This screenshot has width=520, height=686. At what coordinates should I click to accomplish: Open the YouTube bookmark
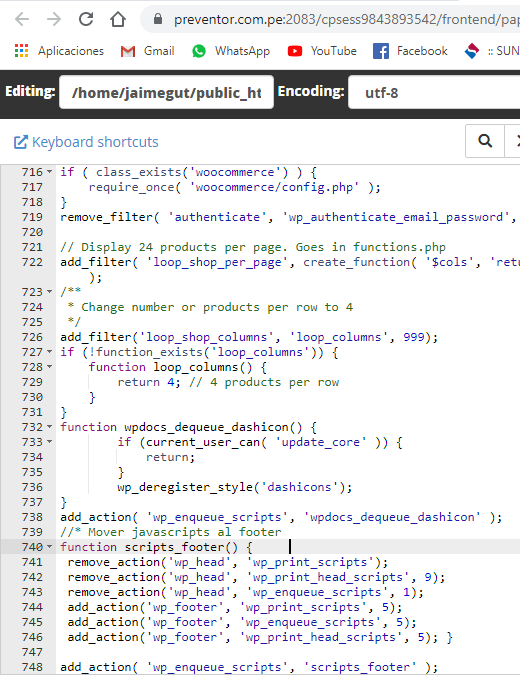(x=322, y=51)
